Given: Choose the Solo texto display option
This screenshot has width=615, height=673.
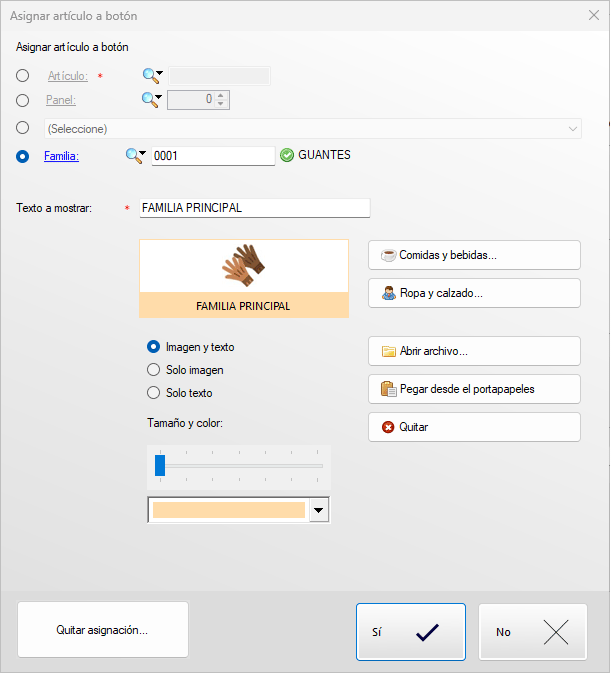Looking at the screenshot, I should [154, 393].
